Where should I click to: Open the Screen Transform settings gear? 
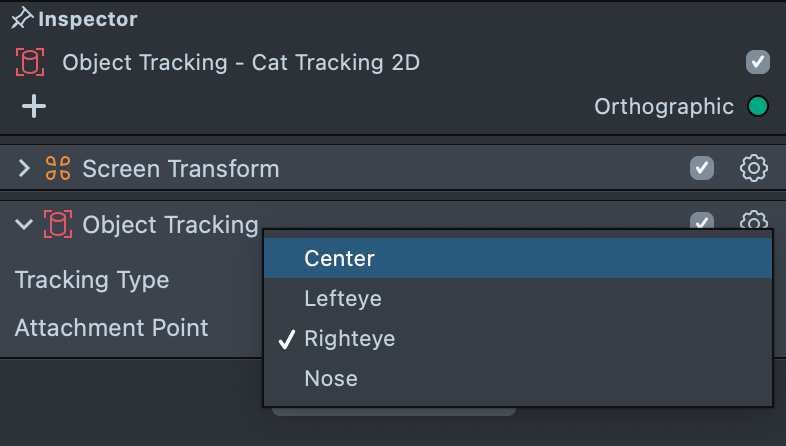[x=753, y=168]
